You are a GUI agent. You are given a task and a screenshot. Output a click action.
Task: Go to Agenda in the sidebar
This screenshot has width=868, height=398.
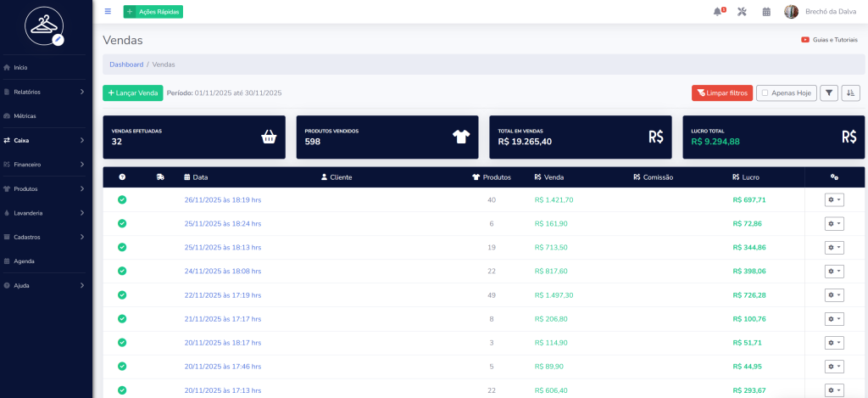[x=24, y=261]
